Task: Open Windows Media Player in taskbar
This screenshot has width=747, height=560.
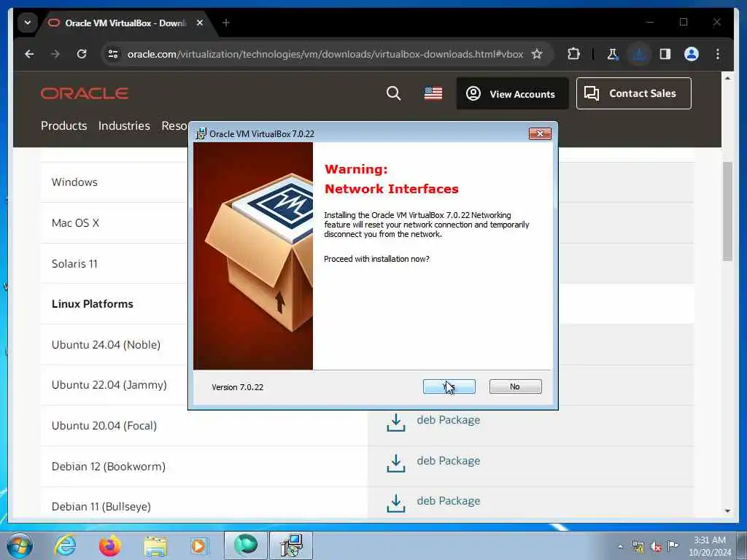Action: tap(200, 545)
